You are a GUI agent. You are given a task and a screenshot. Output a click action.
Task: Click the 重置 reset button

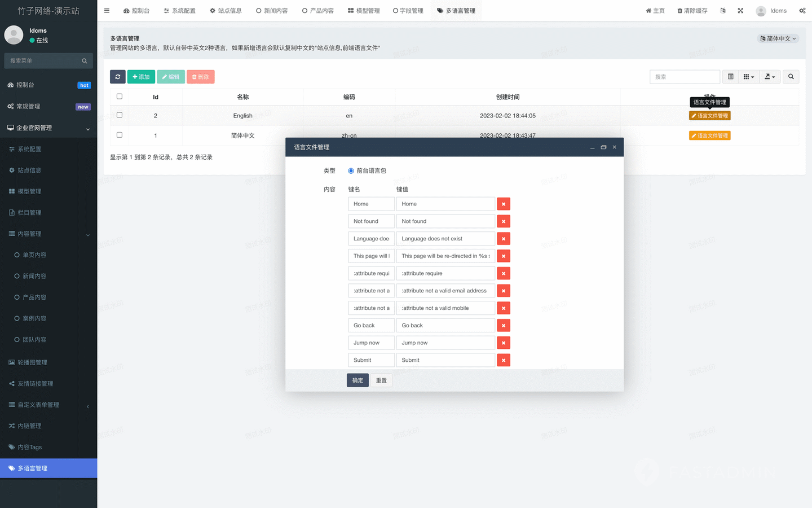381,380
